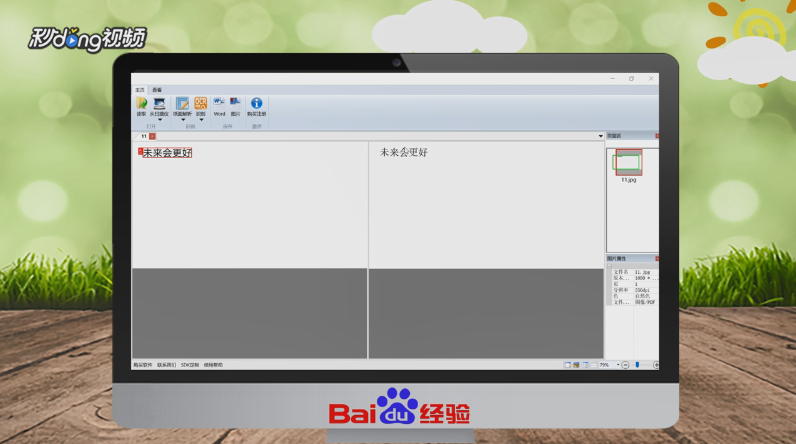Click the image-only view icon in the status bar
This screenshot has width=796, height=444.
pyautogui.click(x=576, y=365)
